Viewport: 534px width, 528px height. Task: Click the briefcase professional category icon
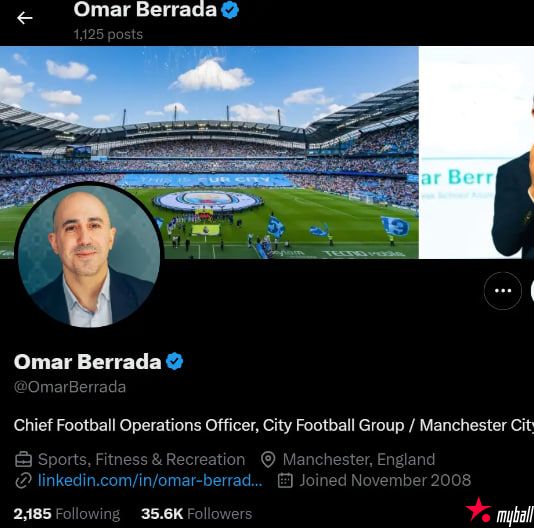pyautogui.click(x=23, y=460)
